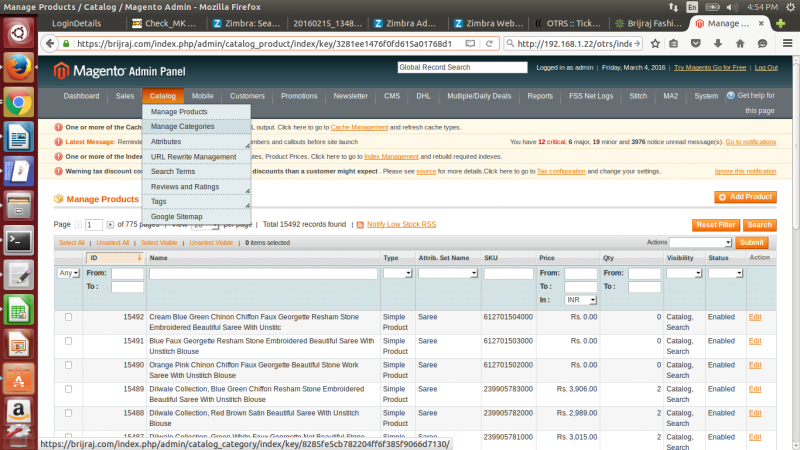Open LibreOffice Calc from dock
Screen dimensions: 800x450
18,310
